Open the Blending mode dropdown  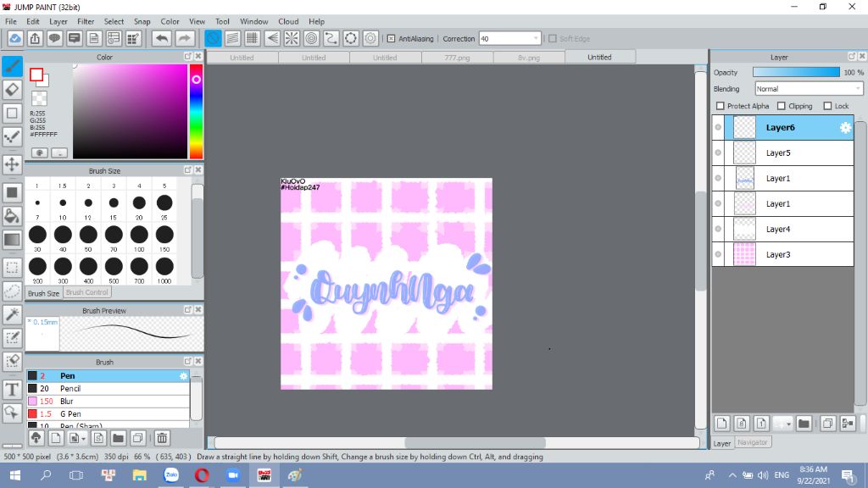(858, 88)
